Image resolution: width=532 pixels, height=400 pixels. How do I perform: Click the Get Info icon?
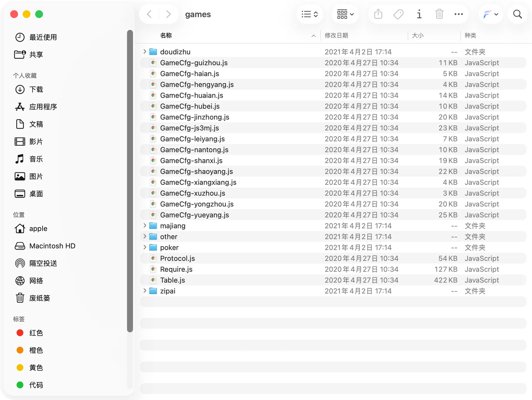[419, 14]
